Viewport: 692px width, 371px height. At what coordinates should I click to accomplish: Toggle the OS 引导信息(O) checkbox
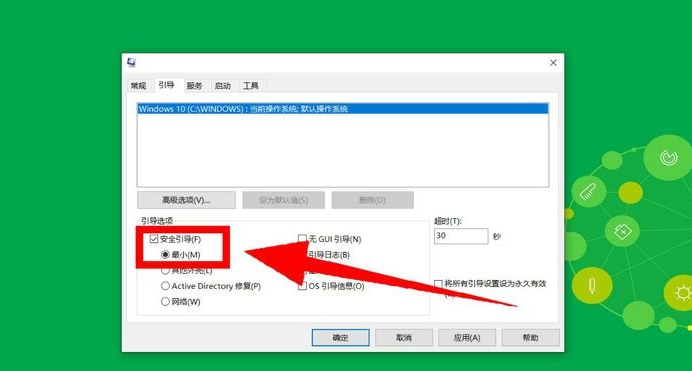coord(302,286)
